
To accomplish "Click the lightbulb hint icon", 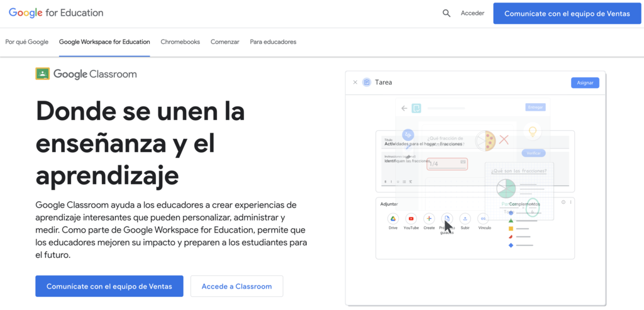I will [x=533, y=131].
